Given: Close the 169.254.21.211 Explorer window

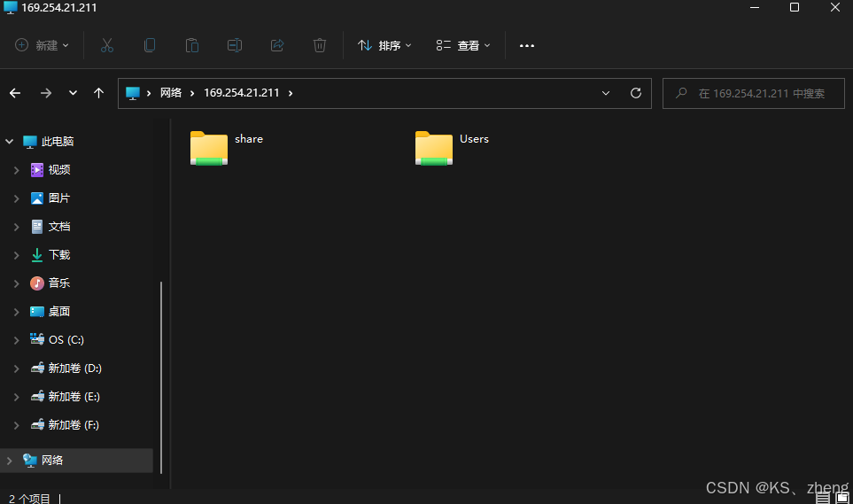Looking at the screenshot, I should point(835,8).
